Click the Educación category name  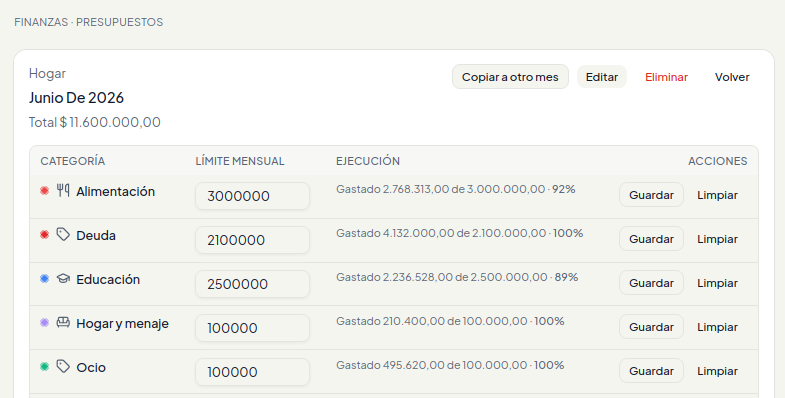108,279
